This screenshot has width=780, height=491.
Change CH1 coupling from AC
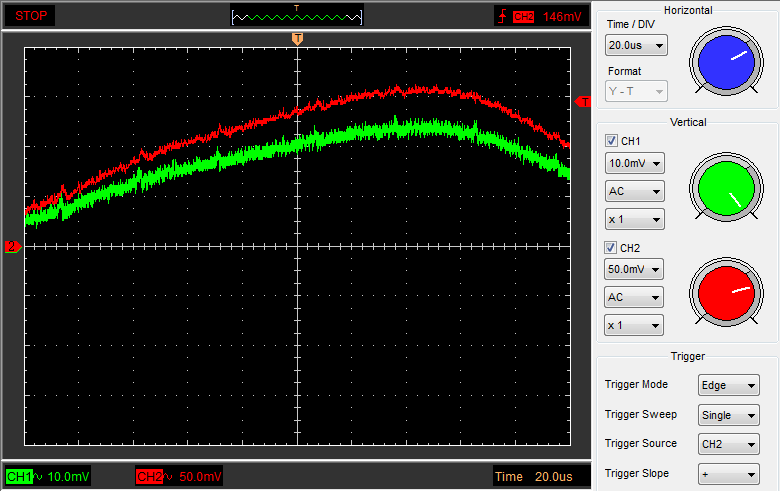coord(634,191)
